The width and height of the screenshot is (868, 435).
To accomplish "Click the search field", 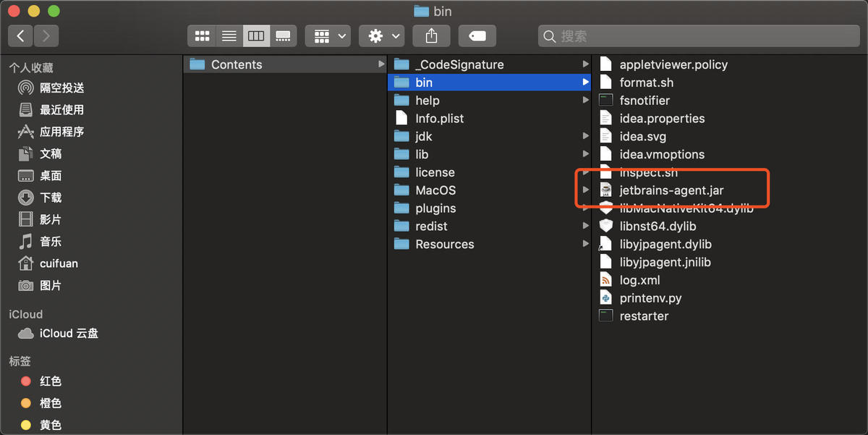I will 699,35.
